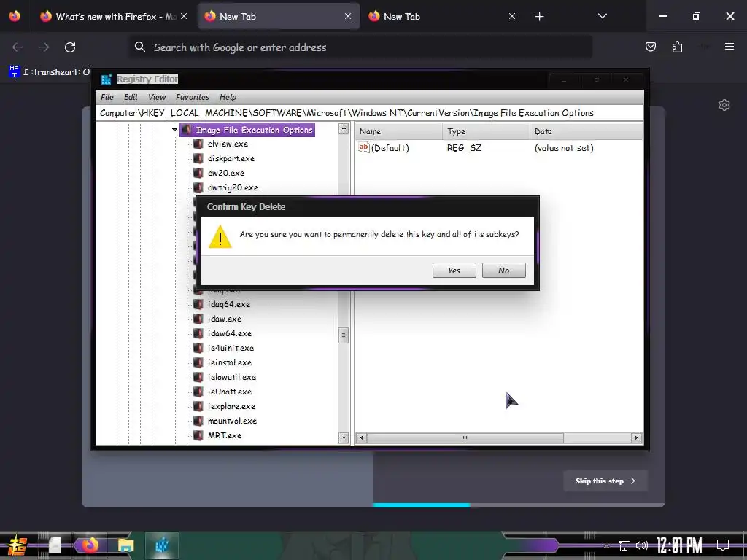Click the clview.exe key folder icon
This screenshot has height=560, width=747.
[198, 144]
